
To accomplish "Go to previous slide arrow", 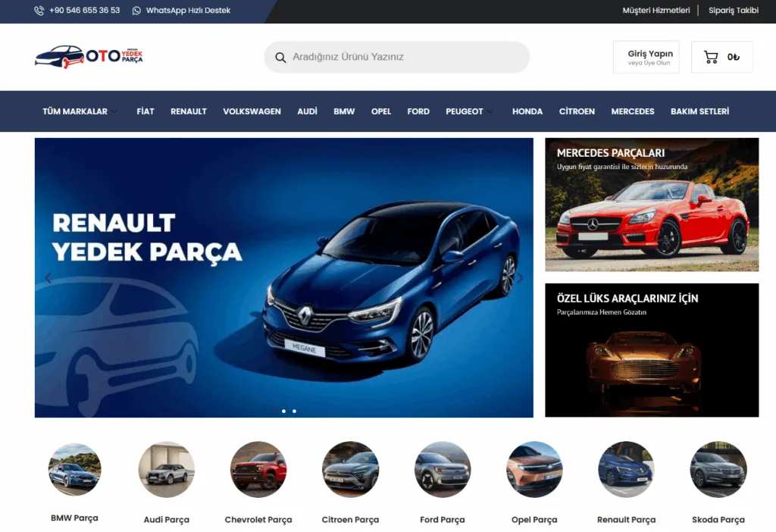I will (48, 278).
